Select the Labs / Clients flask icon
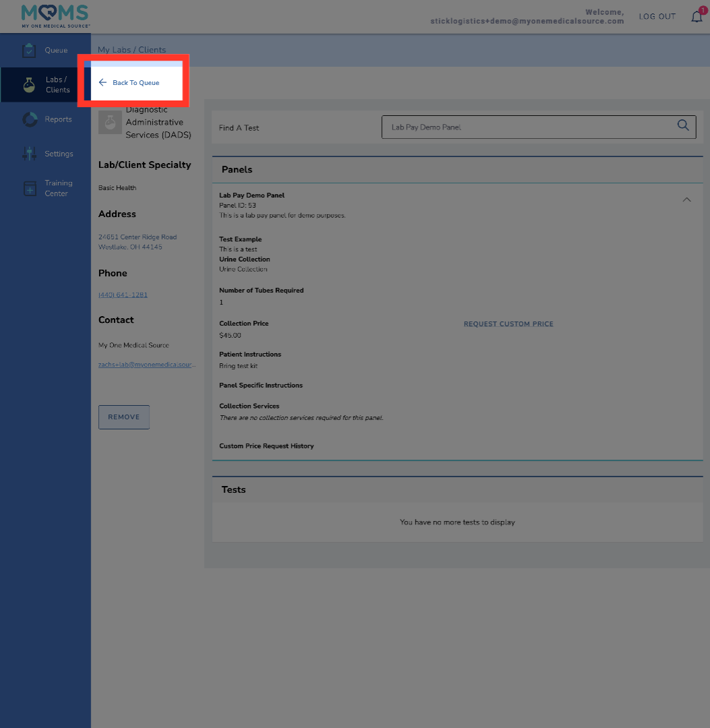This screenshot has height=728, width=710. (x=29, y=85)
